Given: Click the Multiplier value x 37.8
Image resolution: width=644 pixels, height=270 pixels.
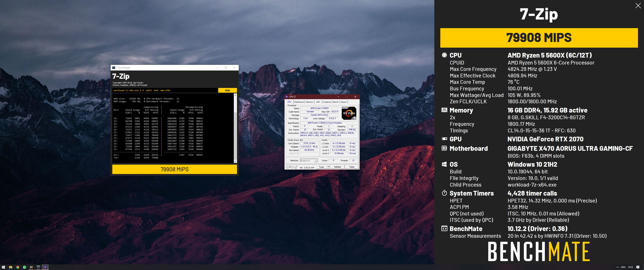Looking at the screenshot, I should [x=309, y=147].
